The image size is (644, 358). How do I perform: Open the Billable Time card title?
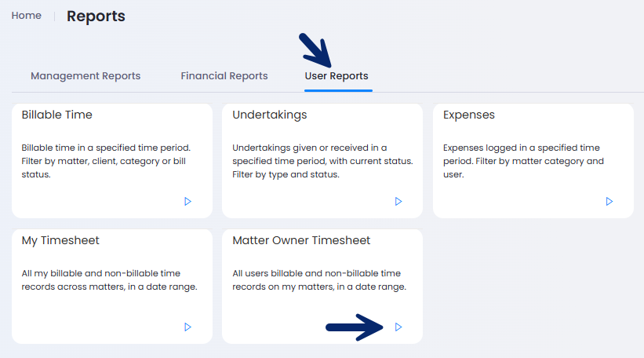56,115
